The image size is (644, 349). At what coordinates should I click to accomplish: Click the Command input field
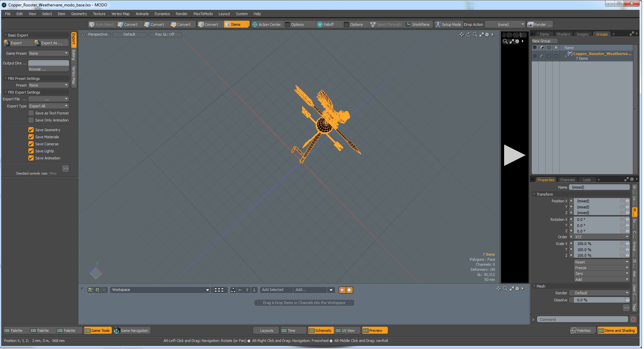[x=582, y=319]
